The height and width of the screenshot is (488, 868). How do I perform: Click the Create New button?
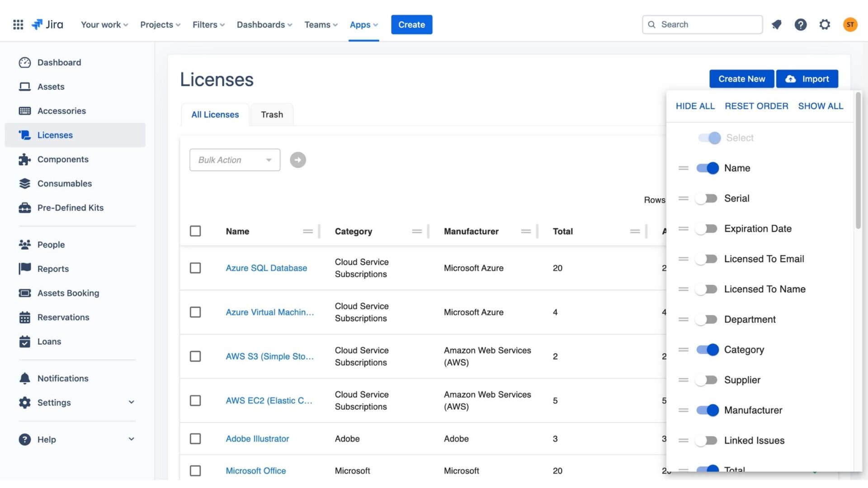point(741,78)
